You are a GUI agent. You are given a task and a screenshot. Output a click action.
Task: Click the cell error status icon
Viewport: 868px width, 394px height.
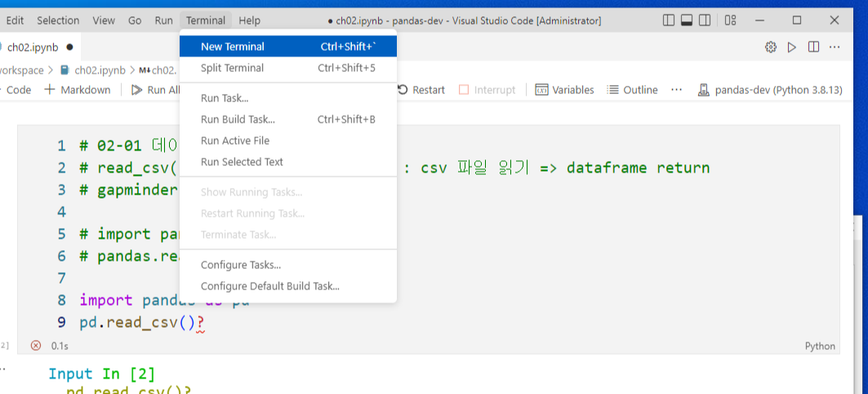pyautogui.click(x=36, y=346)
